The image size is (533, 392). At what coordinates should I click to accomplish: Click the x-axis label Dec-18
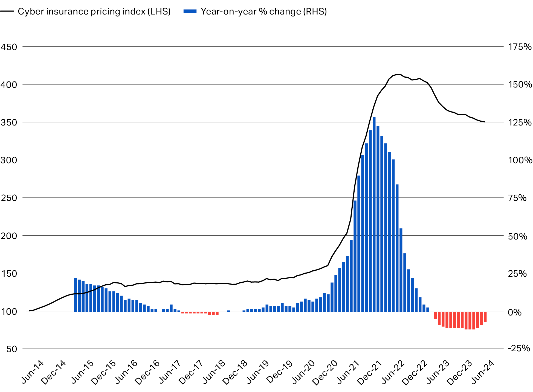click(x=235, y=372)
